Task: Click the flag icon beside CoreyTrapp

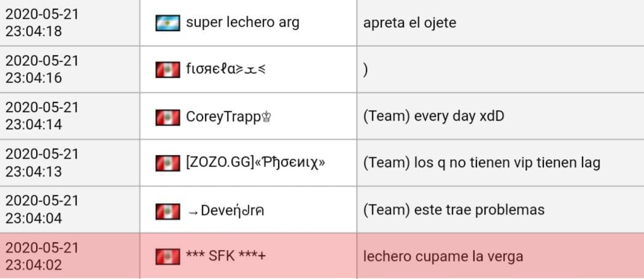Action: pyautogui.click(x=168, y=117)
